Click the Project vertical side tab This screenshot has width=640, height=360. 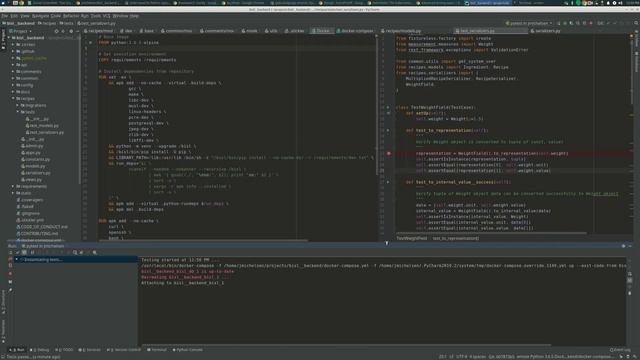(x=3, y=41)
